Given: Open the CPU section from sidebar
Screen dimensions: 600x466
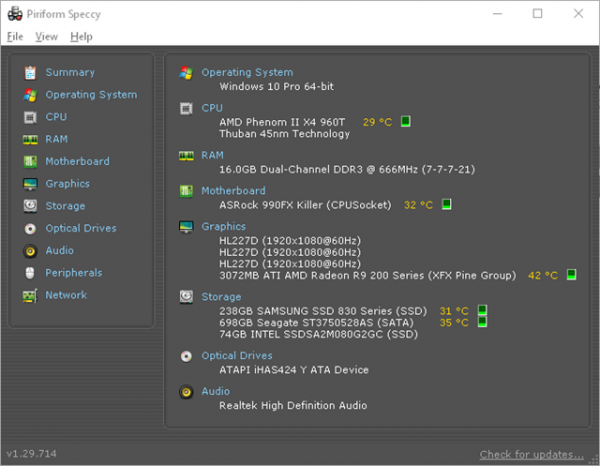Looking at the screenshot, I should coord(56,117).
